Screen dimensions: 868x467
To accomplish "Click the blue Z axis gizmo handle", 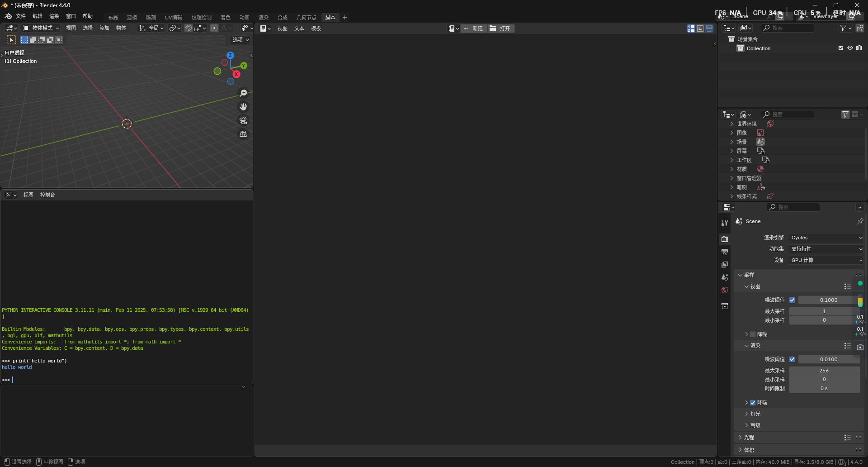I will pyautogui.click(x=230, y=55).
